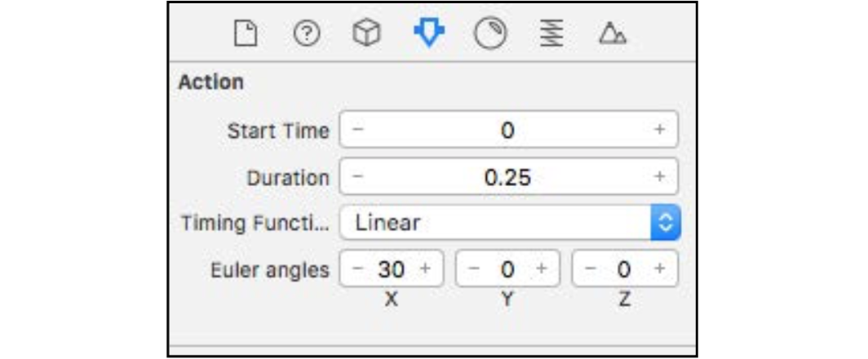Click the Start Time field showing 0
868x359 pixels.
point(509,130)
